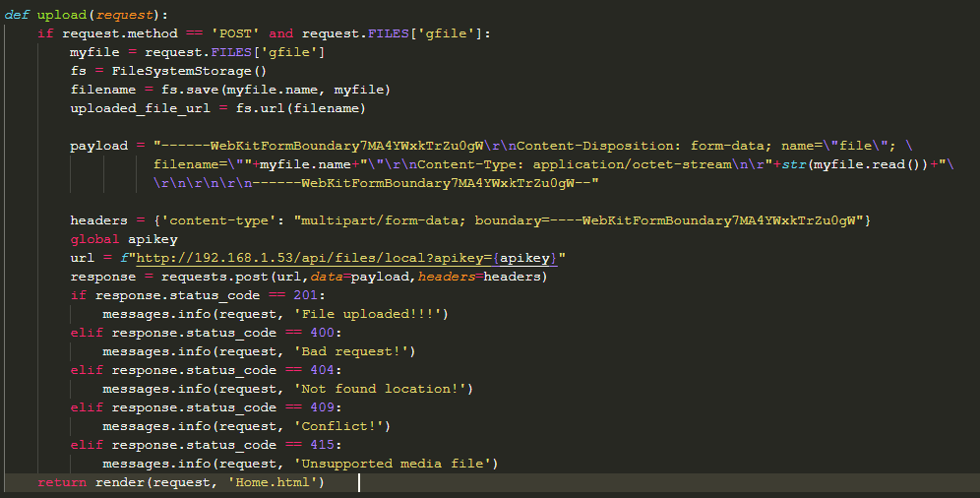
Task: Click the status code number 409
Action: (x=323, y=407)
